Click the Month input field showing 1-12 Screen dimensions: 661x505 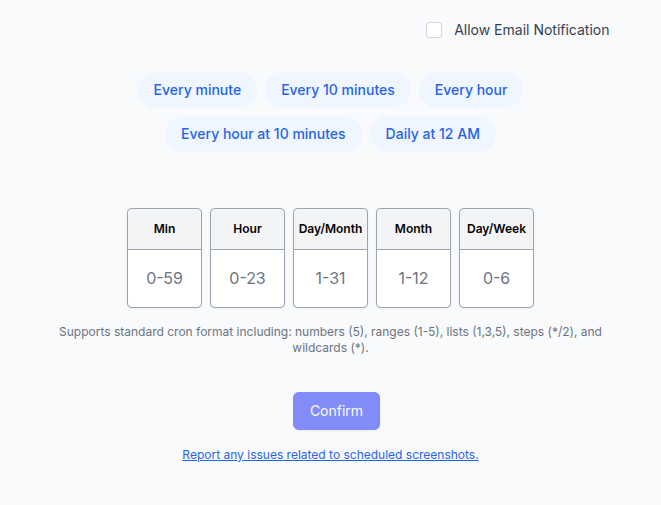click(x=414, y=278)
